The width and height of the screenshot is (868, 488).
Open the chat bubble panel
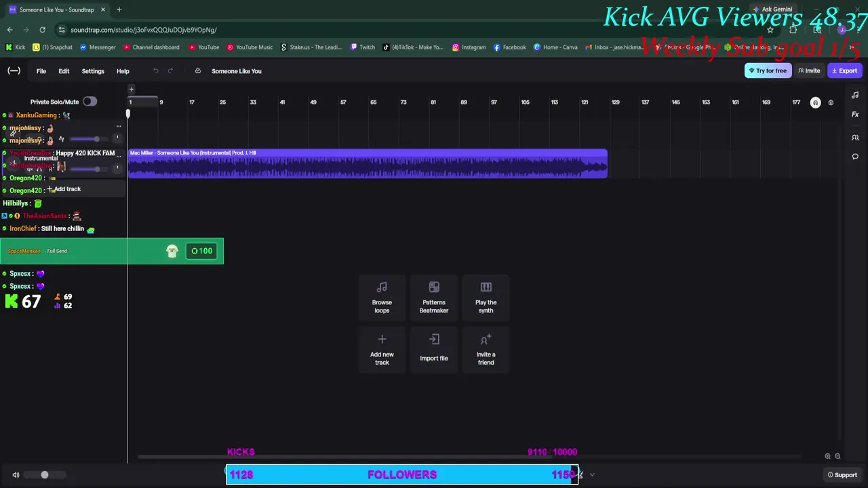[x=855, y=157]
